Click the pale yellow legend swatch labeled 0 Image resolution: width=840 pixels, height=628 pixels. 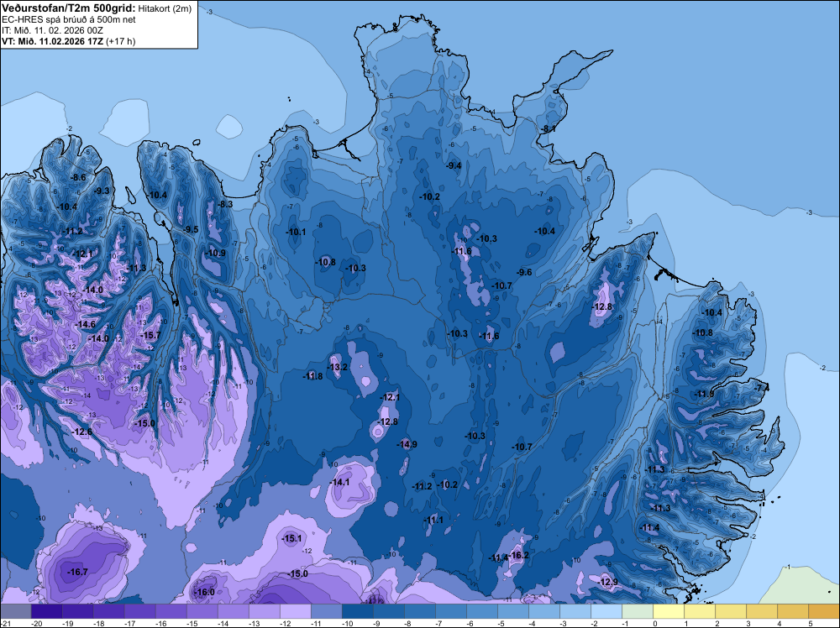pyautogui.click(x=668, y=611)
